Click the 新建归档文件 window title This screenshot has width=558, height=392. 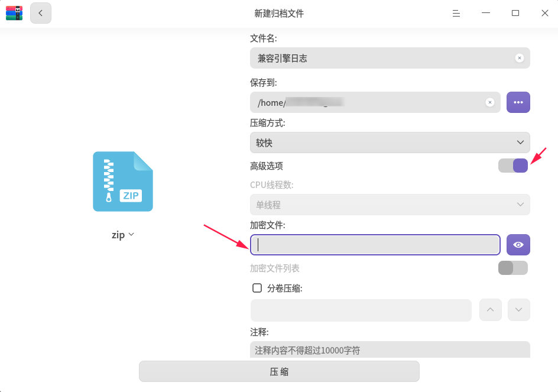pos(279,14)
